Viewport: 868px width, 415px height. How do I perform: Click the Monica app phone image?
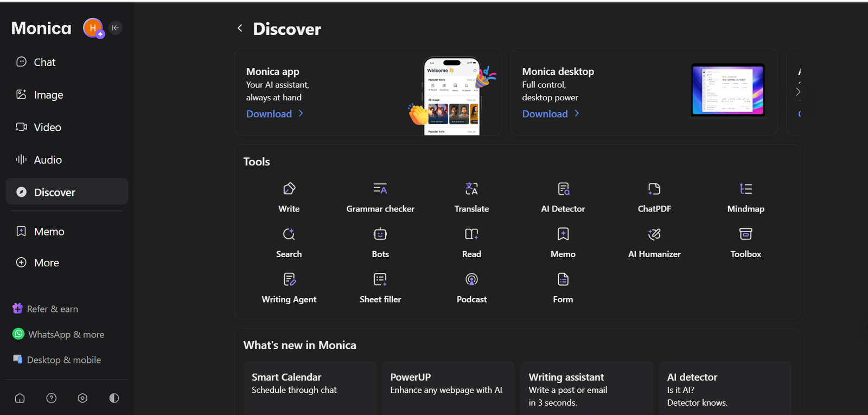452,95
